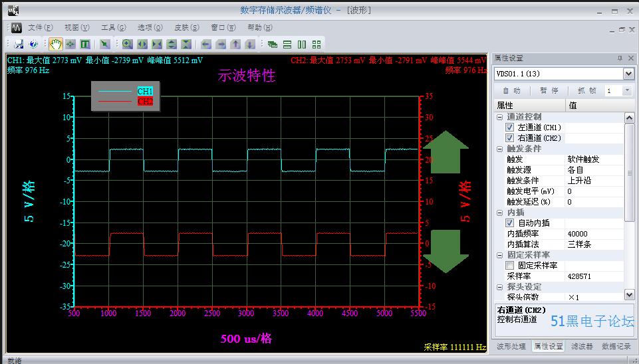Collapse the 通道控制 group
639x364 pixels.
[499, 117]
